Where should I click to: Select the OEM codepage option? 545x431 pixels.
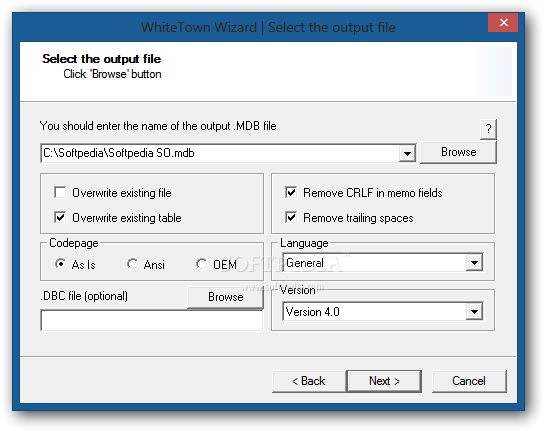[201, 264]
